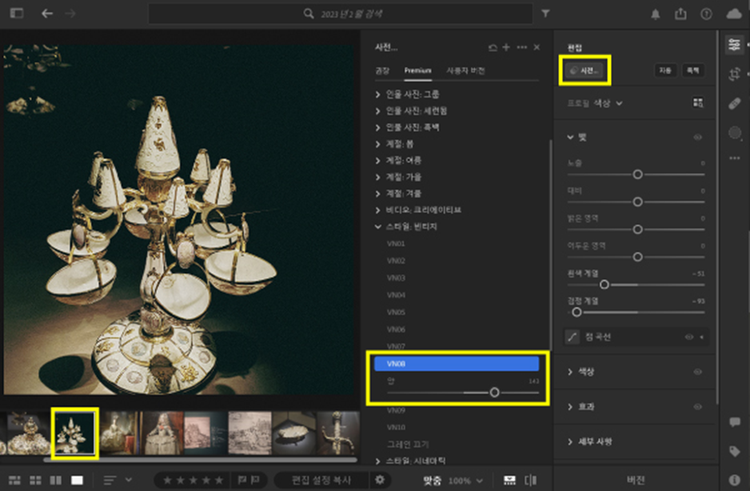Open the notifications bell
The width and height of the screenshot is (750, 491).
(x=655, y=14)
